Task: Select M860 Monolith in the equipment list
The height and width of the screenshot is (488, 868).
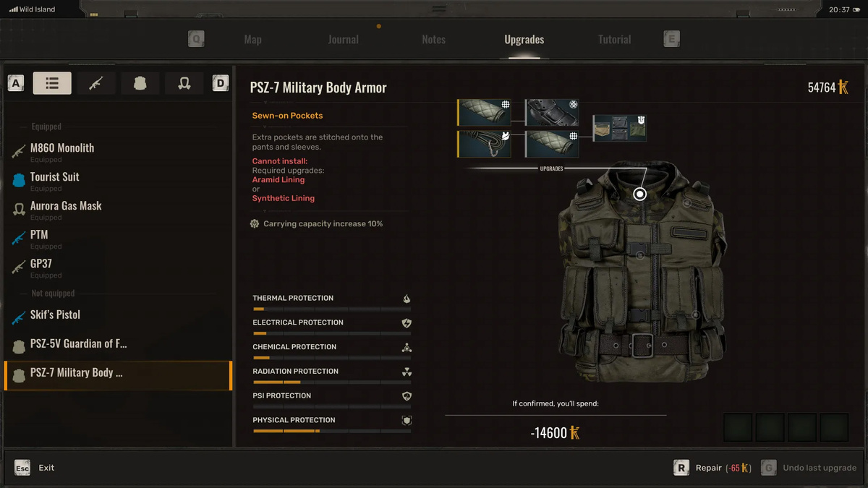Action: (118, 151)
